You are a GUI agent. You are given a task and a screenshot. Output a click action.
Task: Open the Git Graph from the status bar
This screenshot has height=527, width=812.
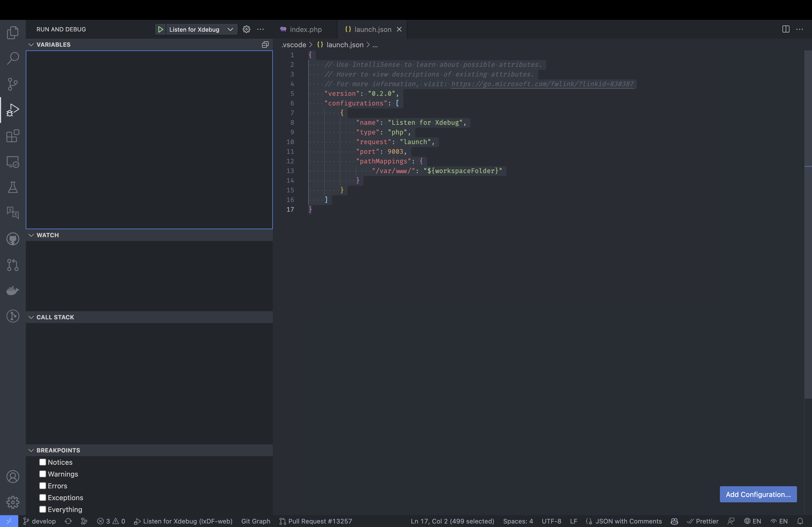[256, 521]
